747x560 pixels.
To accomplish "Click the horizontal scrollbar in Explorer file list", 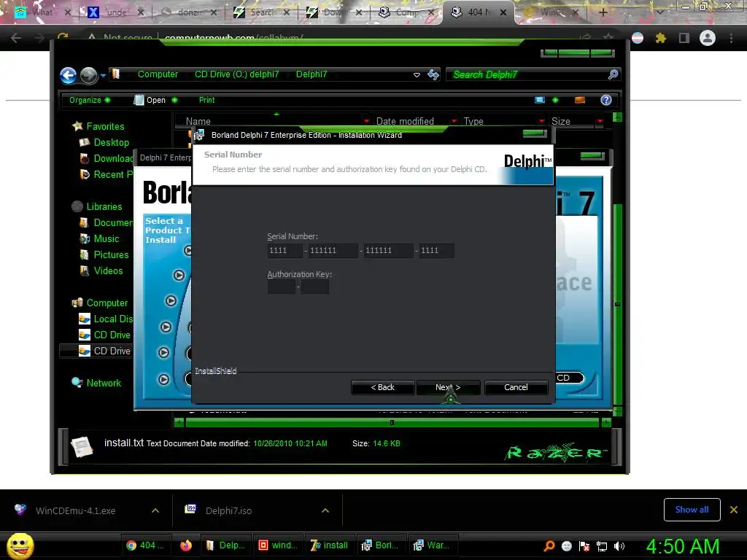I will point(392,422).
